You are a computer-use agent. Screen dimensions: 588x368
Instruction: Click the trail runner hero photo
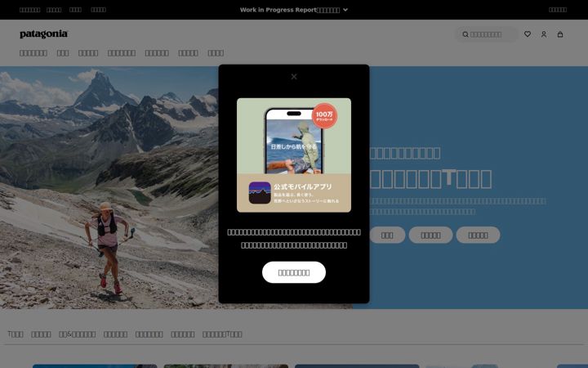[x=109, y=188]
